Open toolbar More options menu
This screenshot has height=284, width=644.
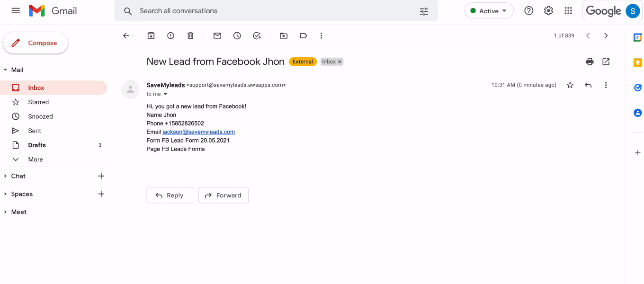(321, 35)
